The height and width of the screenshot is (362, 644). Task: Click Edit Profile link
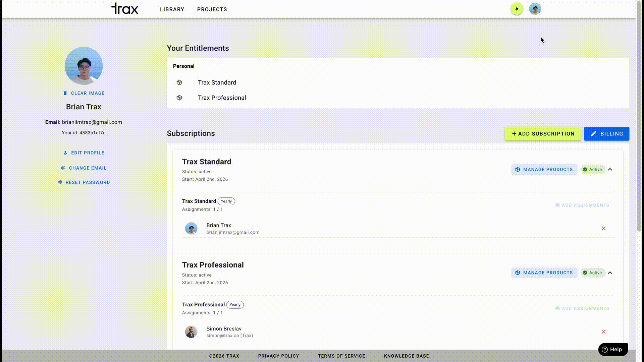[x=84, y=153]
